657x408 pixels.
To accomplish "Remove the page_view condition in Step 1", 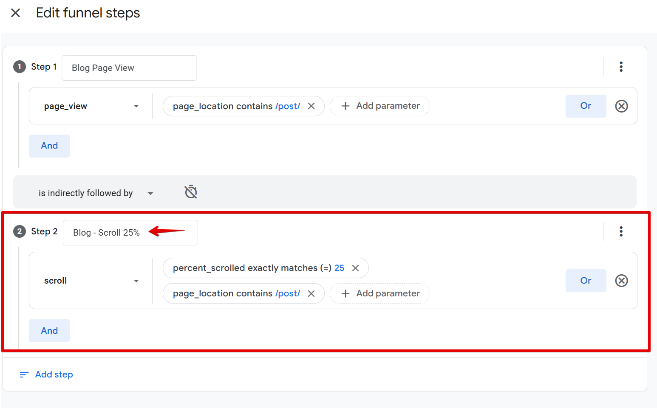I will tap(621, 106).
